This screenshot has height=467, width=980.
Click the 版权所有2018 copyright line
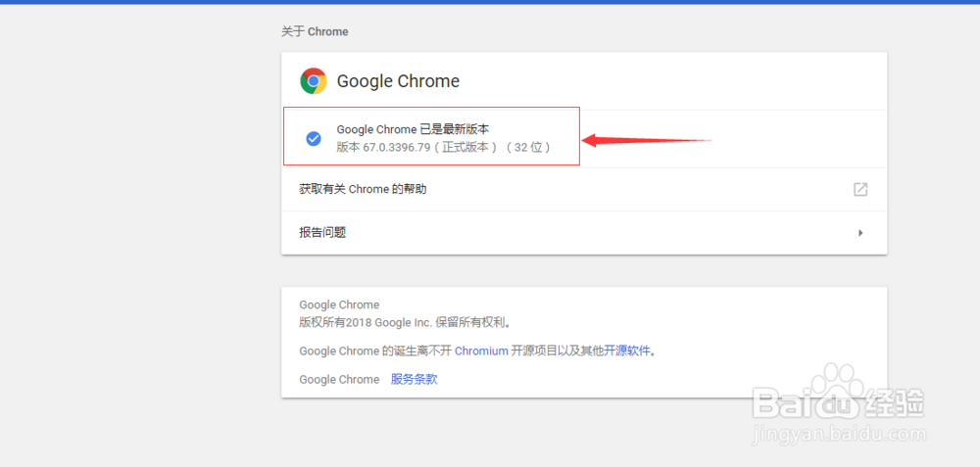(405, 321)
